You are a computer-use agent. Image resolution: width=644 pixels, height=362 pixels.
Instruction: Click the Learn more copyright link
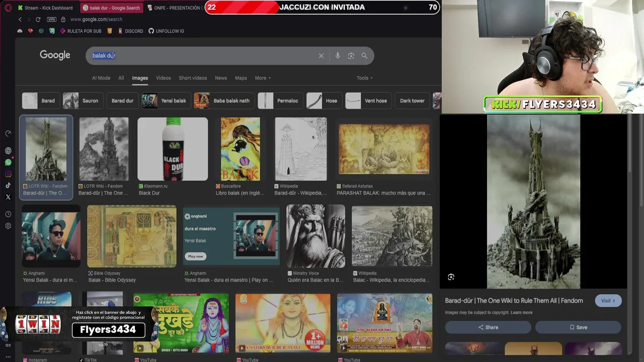click(521, 313)
